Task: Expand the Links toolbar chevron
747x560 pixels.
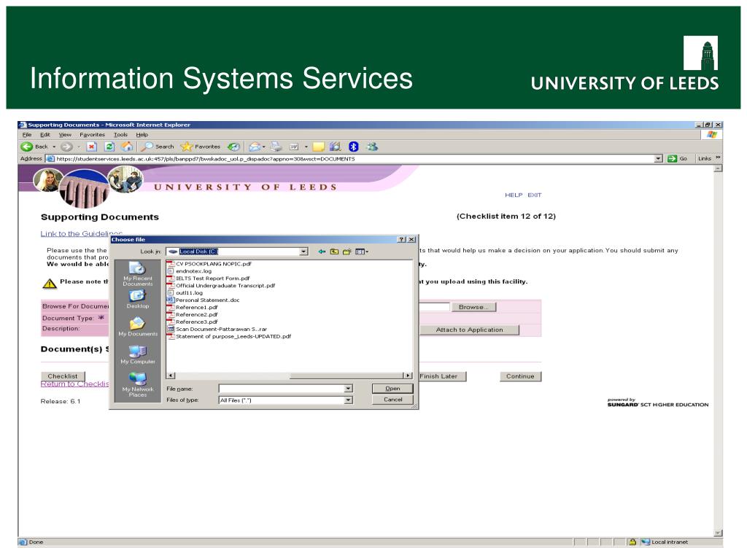Action: [x=718, y=157]
